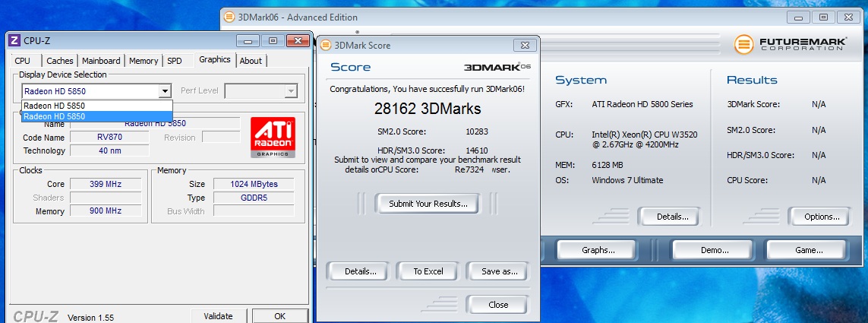Viewport: 868px width, 323px height.
Task: Choose the highlighted second Radeon HD 5850 entry
Action: pos(97,116)
